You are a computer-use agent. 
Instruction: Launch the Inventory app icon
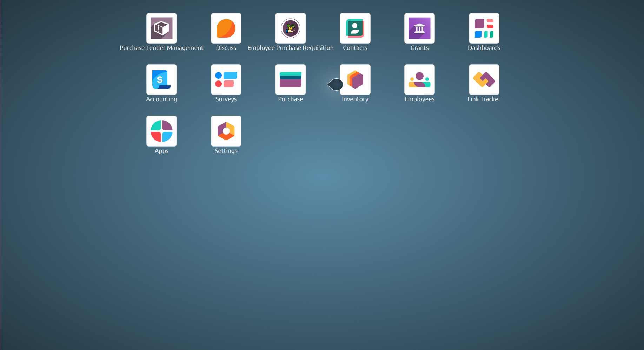pyautogui.click(x=355, y=80)
